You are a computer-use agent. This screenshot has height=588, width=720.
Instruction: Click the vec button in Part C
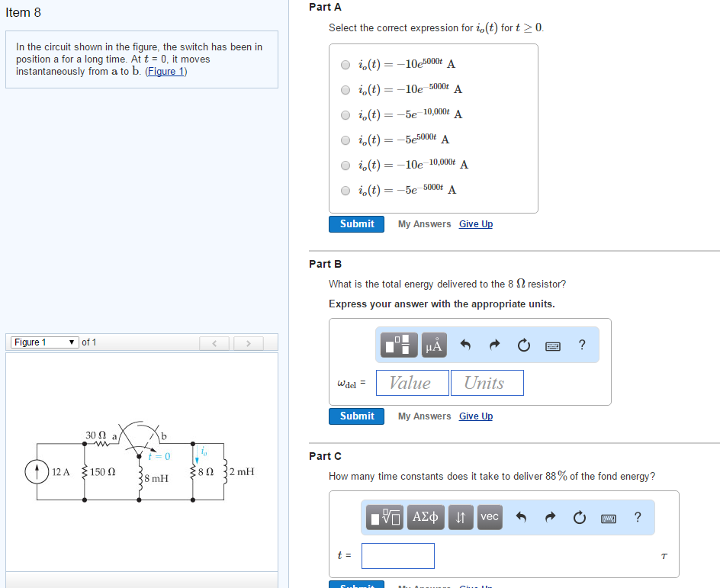click(490, 517)
